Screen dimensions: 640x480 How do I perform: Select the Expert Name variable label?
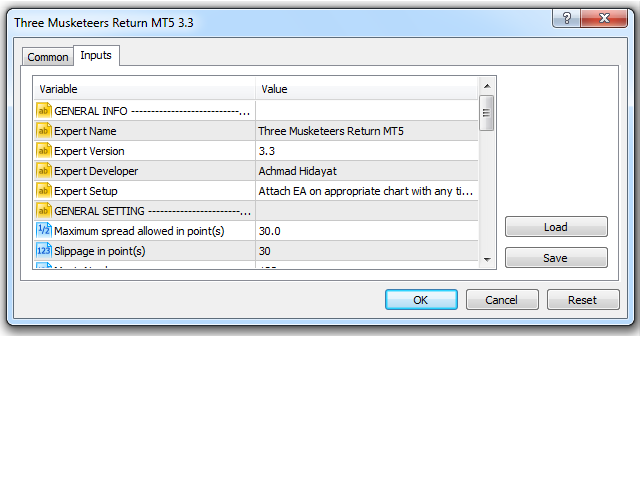pyautogui.click(x=85, y=131)
